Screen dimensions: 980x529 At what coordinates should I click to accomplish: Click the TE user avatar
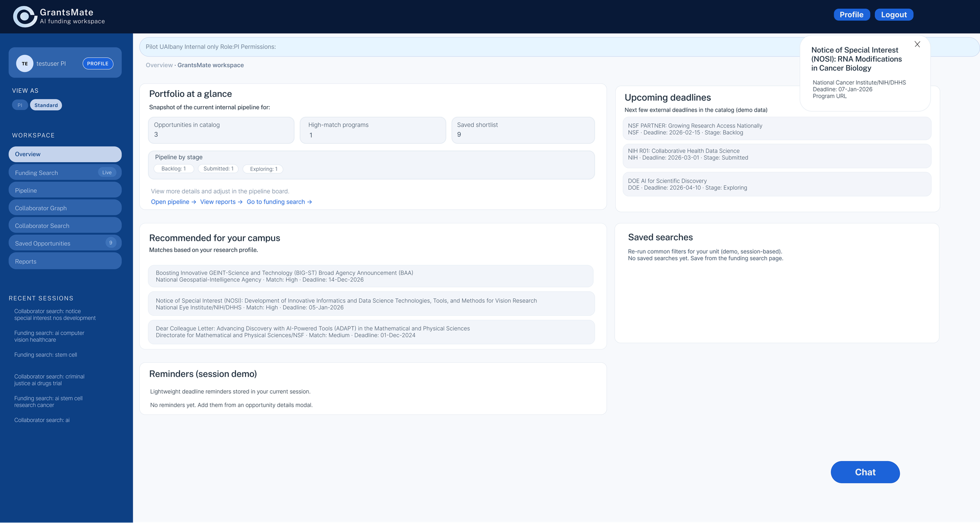[24, 64]
